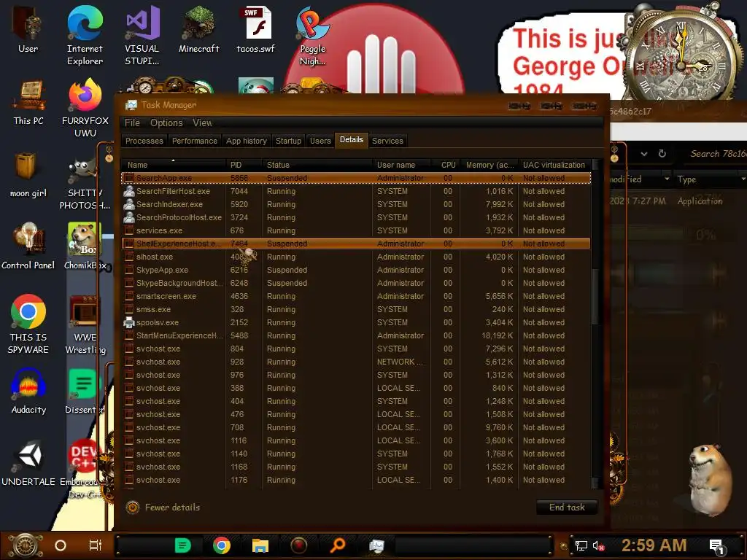Switch to the Users tab
The height and width of the screenshot is (560, 747).
coord(320,141)
